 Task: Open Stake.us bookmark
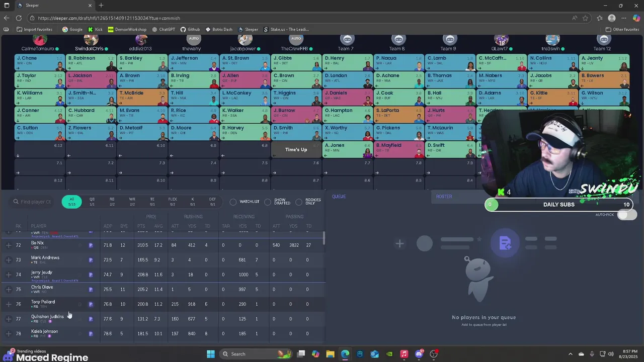pyautogui.click(x=286, y=29)
